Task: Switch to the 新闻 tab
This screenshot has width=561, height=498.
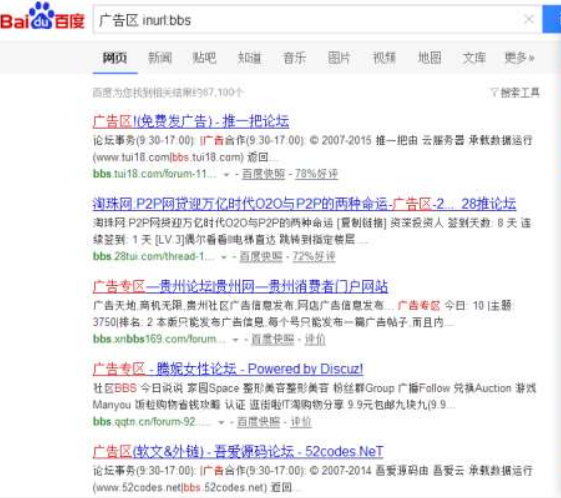Action: coord(160,58)
